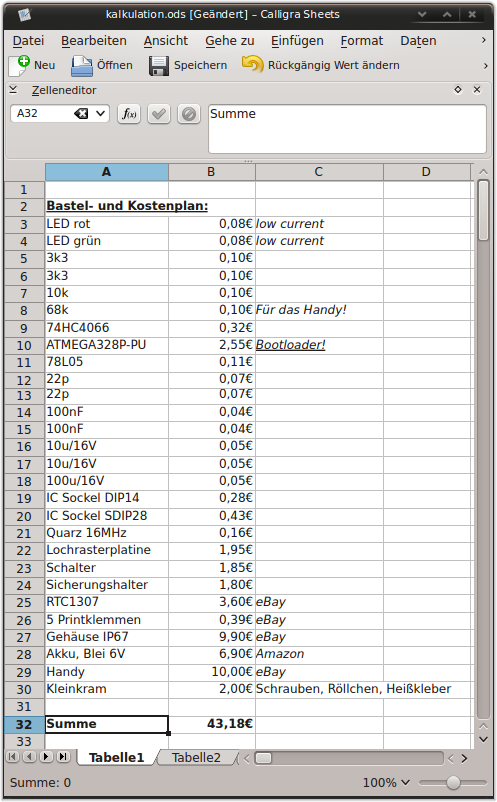The height and width of the screenshot is (802, 497).
Task: Adjust the zoom slider in status bar
Action: click(x=453, y=783)
